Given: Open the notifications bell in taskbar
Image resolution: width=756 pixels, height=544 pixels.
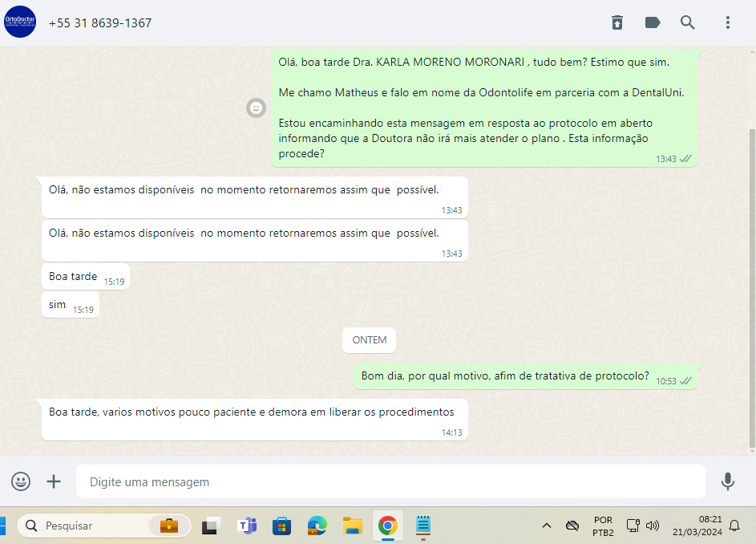Looking at the screenshot, I should [x=734, y=526].
